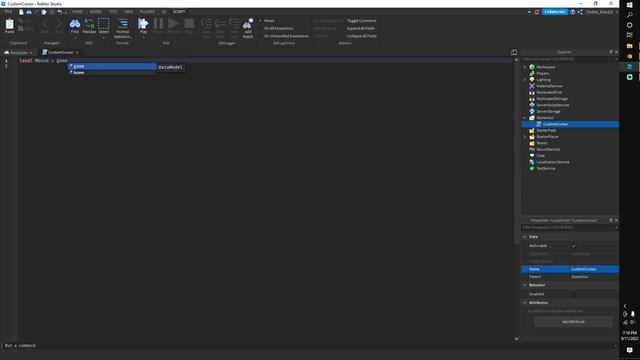Click the split-view icon above the script editor

pyautogui.click(x=514, y=52)
